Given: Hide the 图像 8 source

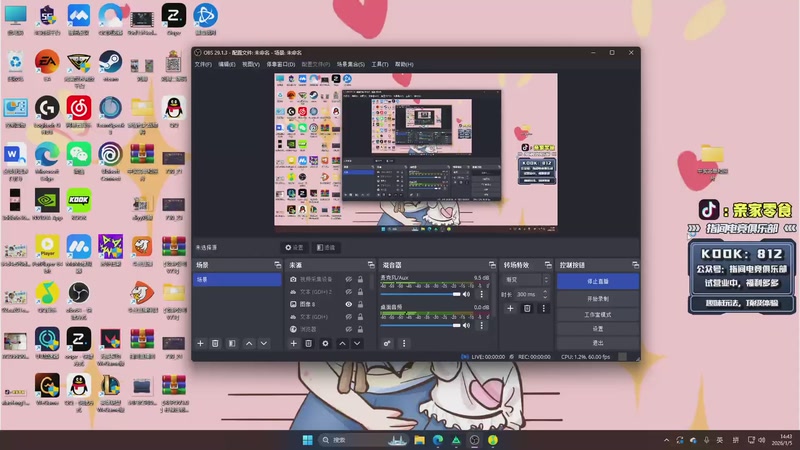Looking at the screenshot, I should [x=348, y=304].
